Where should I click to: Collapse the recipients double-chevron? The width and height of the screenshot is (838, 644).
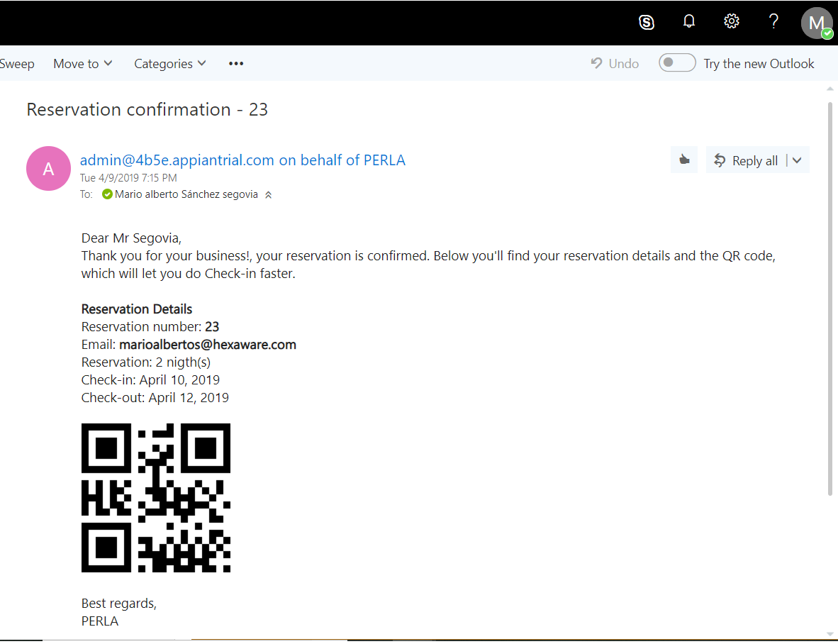268,195
